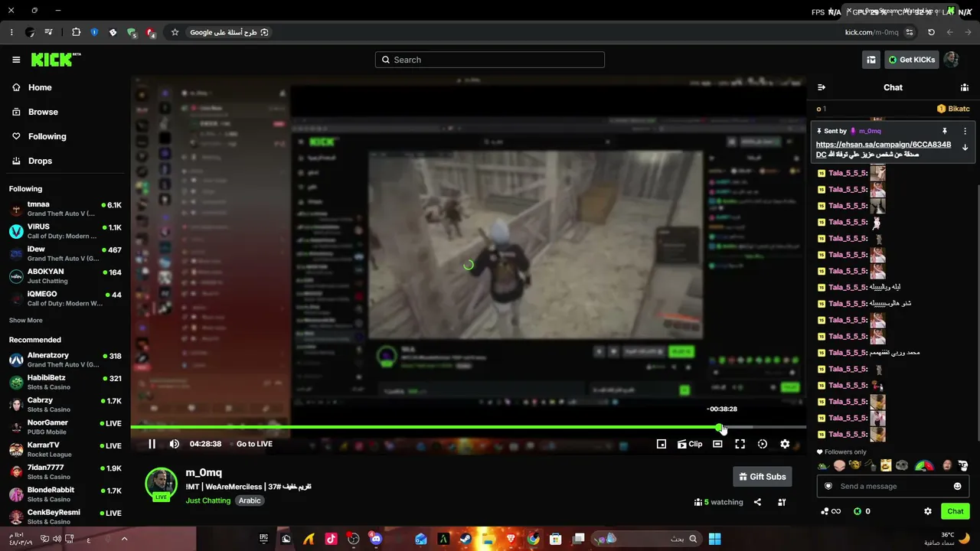Click the green Chat send button
This screenshot has height=551, width=980.
(955, 511)
